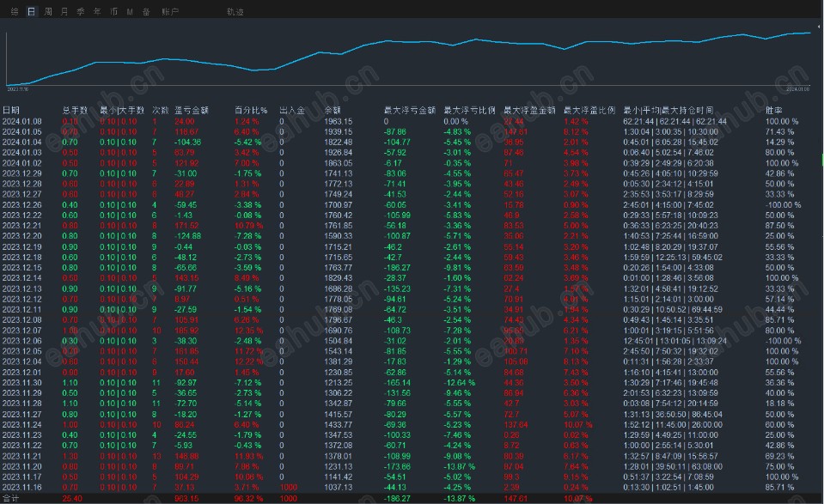The image size is (824, 504).
Task: Click balance value 1863.05
Action: pyautogui.click(x=338, y=163)
